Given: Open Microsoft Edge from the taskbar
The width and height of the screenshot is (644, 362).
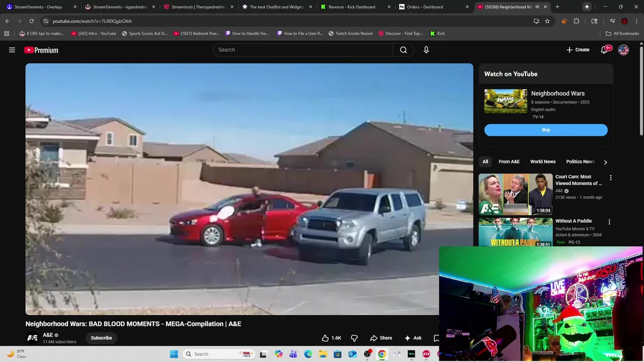Looking at the screenshot, I should tap(308, 354).
